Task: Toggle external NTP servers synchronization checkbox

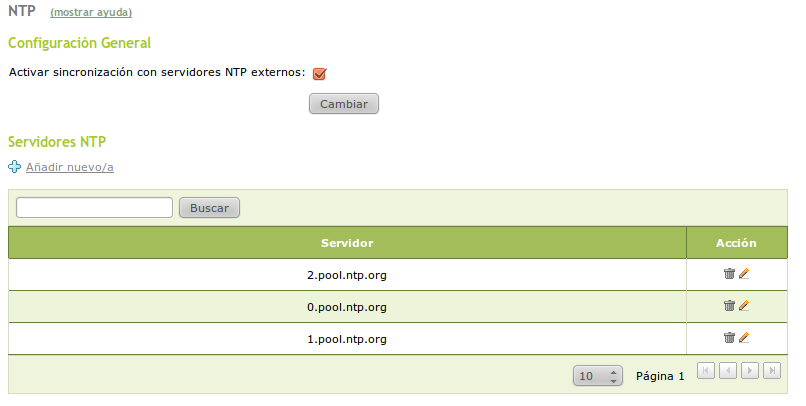Action: pyautogui.click(x=320, y=73)
